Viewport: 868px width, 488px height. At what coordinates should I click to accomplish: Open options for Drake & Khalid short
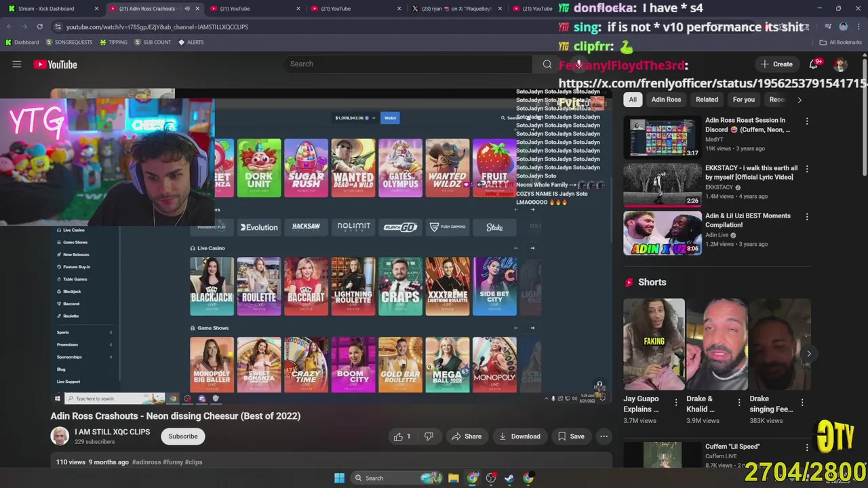tap(738, 403)
